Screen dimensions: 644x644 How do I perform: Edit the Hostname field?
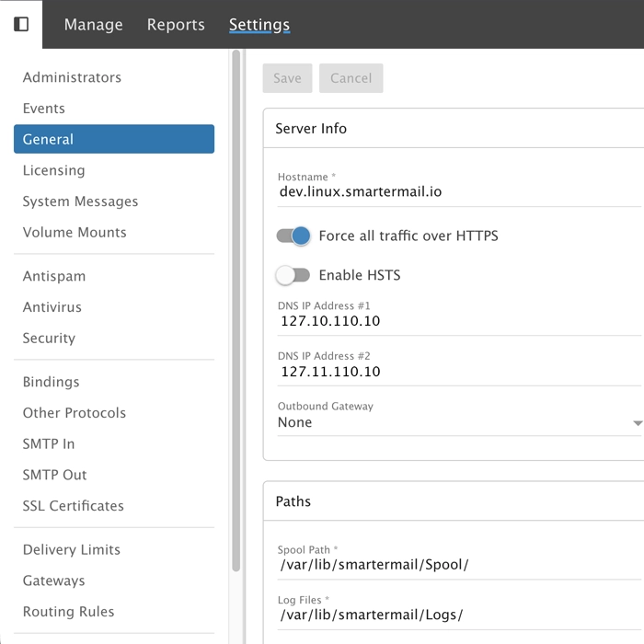pyautogui.click(x=460, y=191)
